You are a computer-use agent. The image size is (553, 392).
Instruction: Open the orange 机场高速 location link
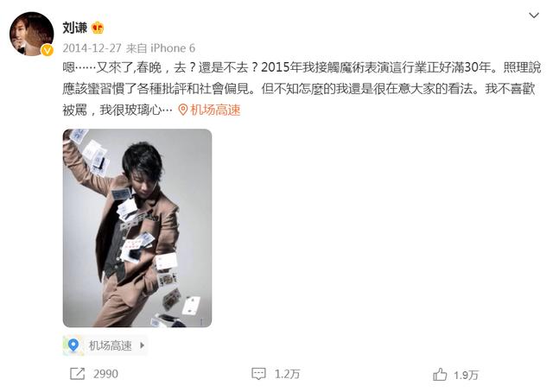click(x=215, y=110)
